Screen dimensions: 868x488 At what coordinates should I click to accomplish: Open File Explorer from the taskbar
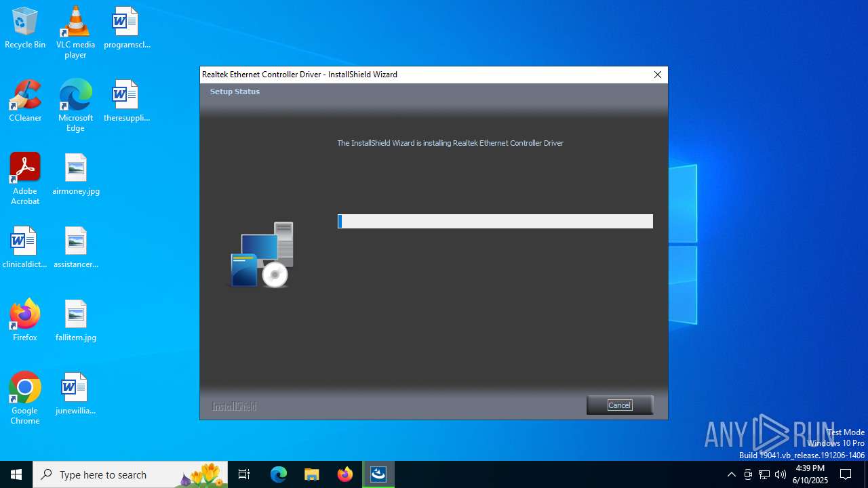pos(312,474)
